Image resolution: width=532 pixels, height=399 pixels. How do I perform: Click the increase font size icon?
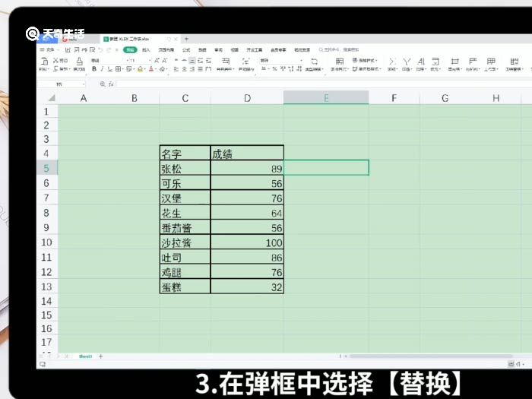pyautogui.click(x=157, y=60)
